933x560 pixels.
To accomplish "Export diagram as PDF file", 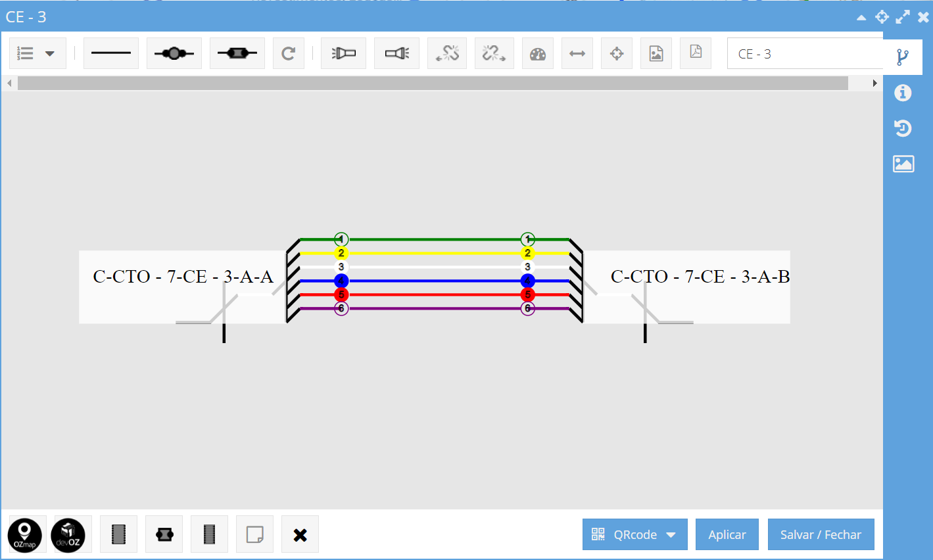I will (696, 54).
